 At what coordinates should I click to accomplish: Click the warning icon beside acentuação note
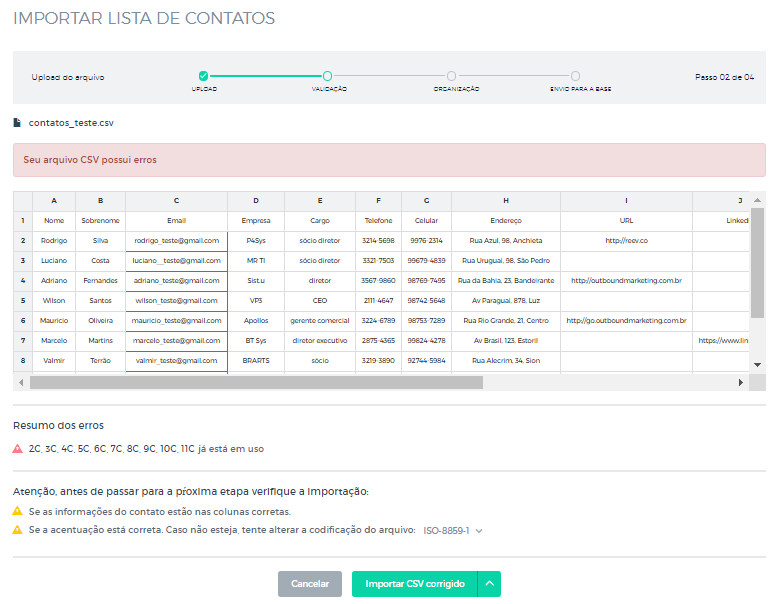17,529
